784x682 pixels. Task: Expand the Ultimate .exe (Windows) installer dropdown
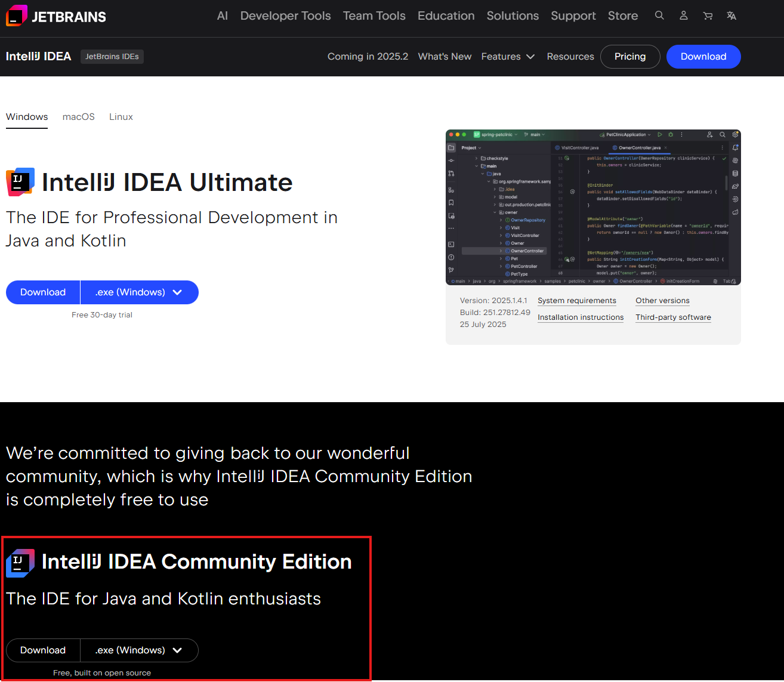140,292
